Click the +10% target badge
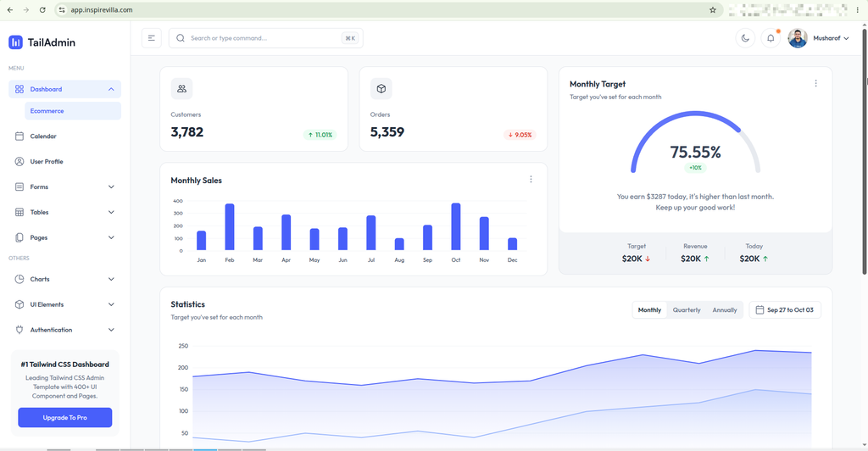This screenshot has height=451, width=868. pyautogui.click(x=695, y=168)
